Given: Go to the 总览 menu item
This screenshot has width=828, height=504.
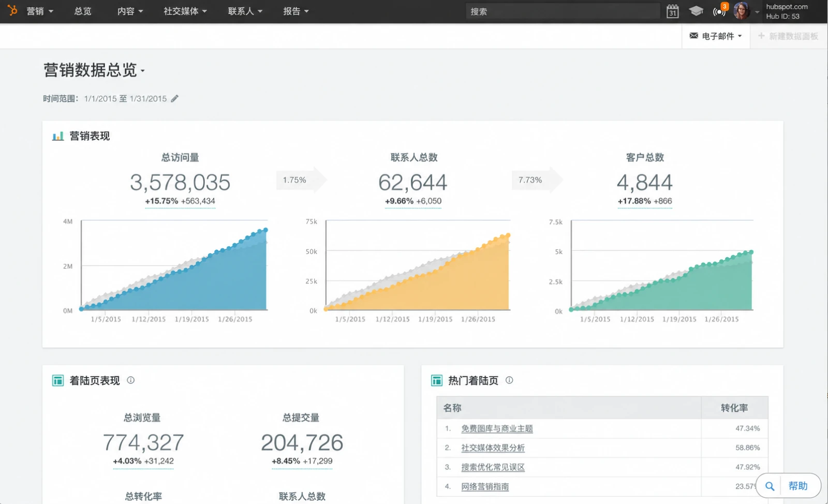Looking at the screenshot, I should pos(83,11).
